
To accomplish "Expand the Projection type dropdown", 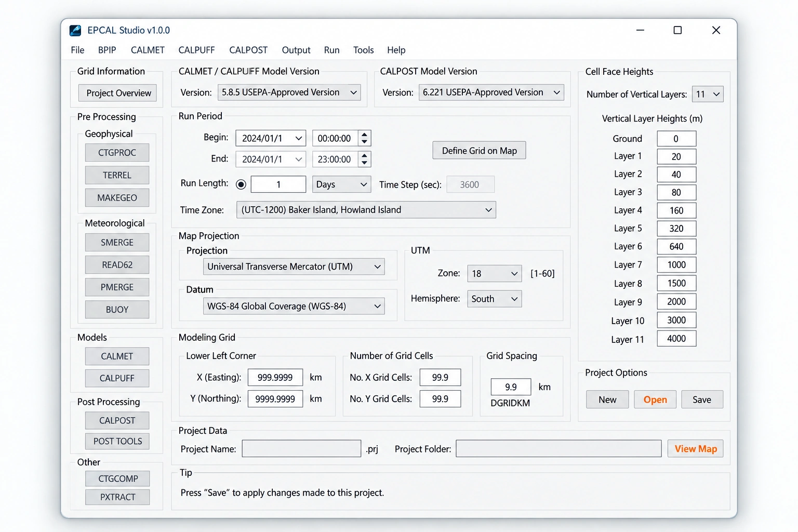I will pos(294,267).
